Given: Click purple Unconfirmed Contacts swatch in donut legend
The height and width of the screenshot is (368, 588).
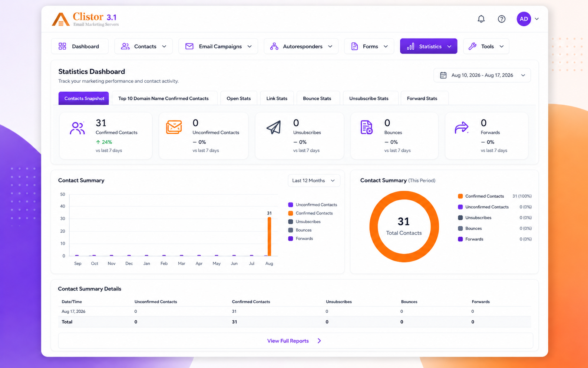Looking at the screenshot, I should [x=460, y=207].
